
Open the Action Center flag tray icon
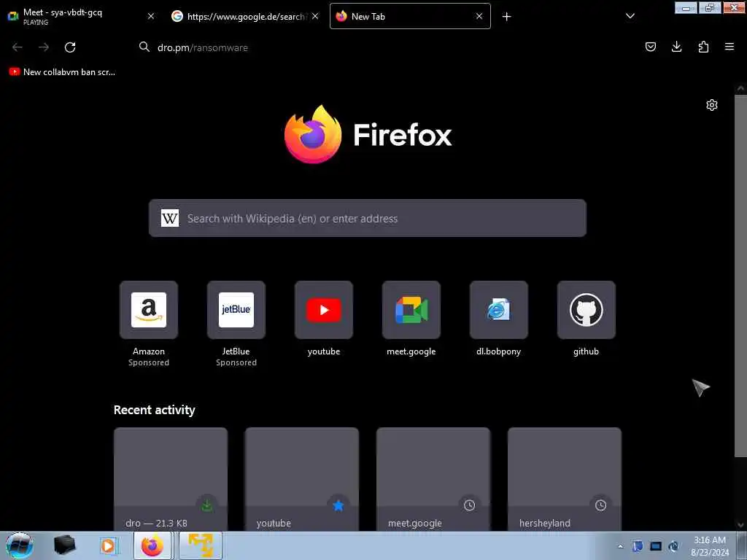pyautogui.click(x=638, y=546)
